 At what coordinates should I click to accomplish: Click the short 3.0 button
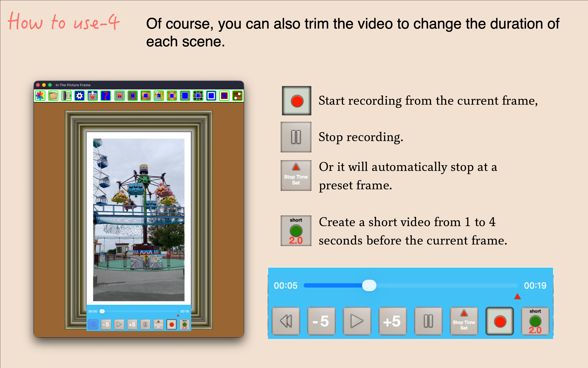185,324
